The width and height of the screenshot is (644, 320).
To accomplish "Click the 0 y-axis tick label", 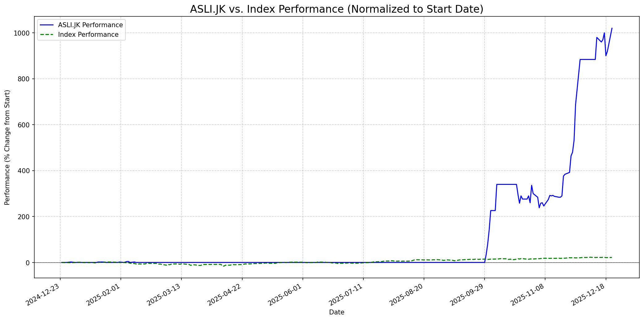I will pos(28,262).
